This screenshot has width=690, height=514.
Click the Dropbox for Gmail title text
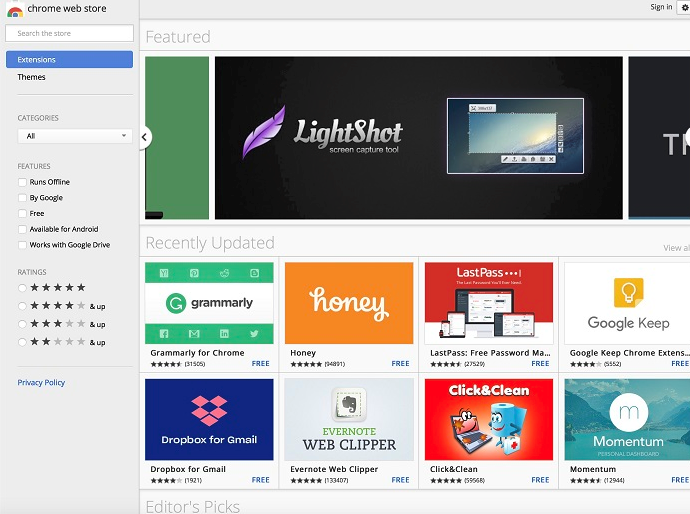(188, 469)
